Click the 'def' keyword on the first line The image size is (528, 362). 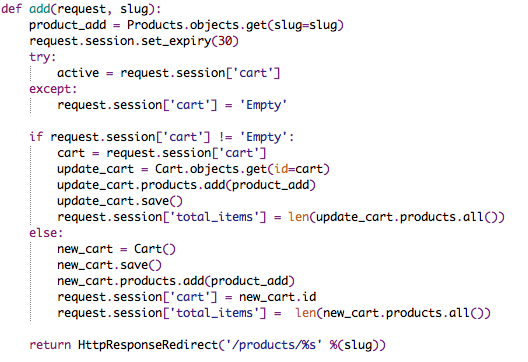pyautogui.click(x=11, y=8)
